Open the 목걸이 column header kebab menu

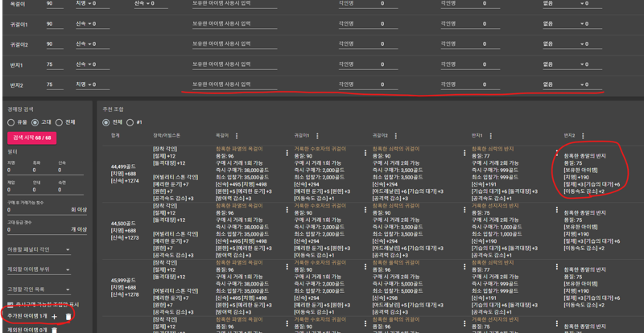tap(236, 136)
